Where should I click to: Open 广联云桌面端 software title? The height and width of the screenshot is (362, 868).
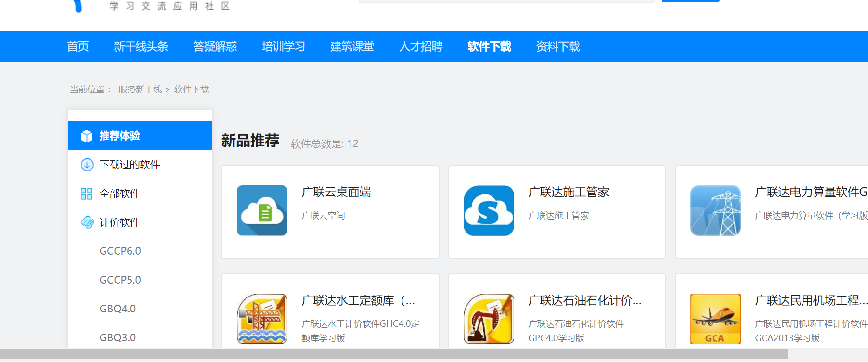point(337,192)
